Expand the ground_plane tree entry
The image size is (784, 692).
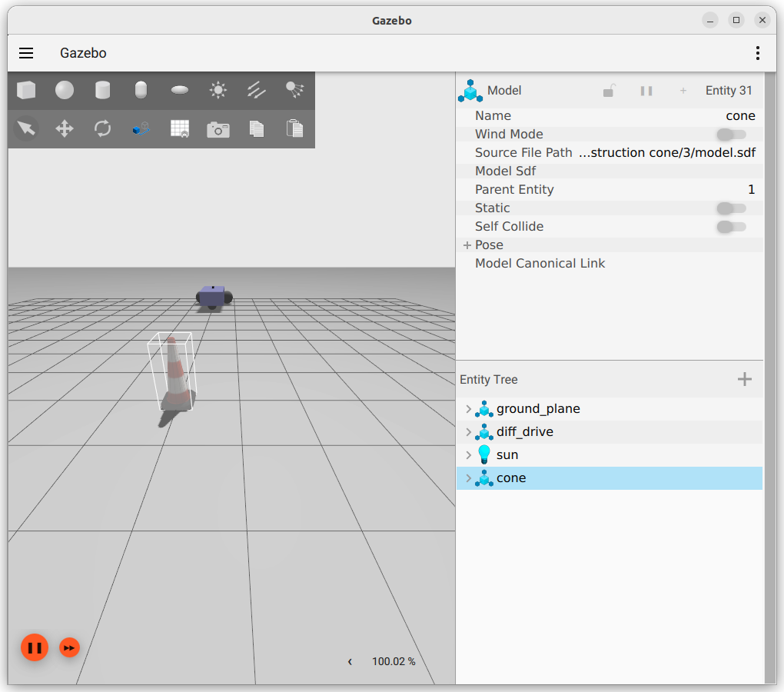(469, 409)
